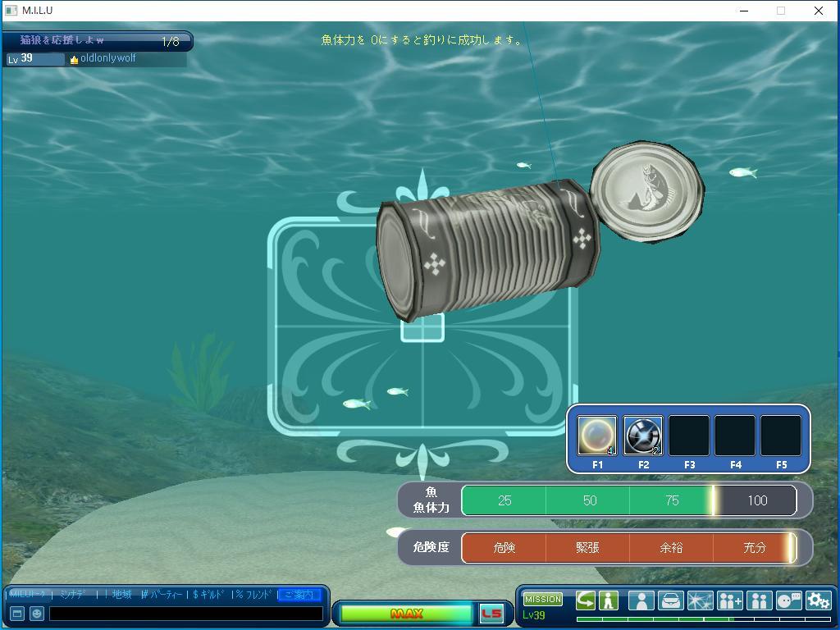This screenshot has width=840, height=630.
Task: Open the character profile icon
Action: pos(641,600)
